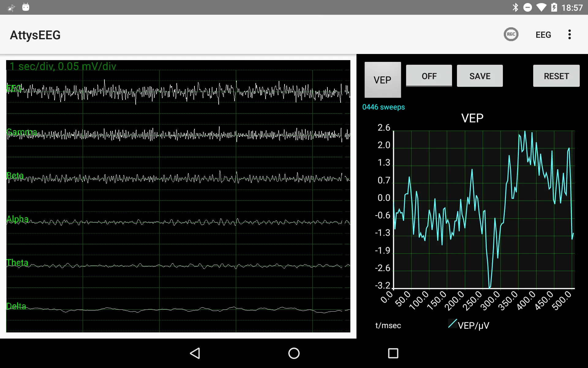588x368 pixels.
Task: Click the 250.0 x-axis tick label
Action: pyautogui.click(x=473, y=301)
